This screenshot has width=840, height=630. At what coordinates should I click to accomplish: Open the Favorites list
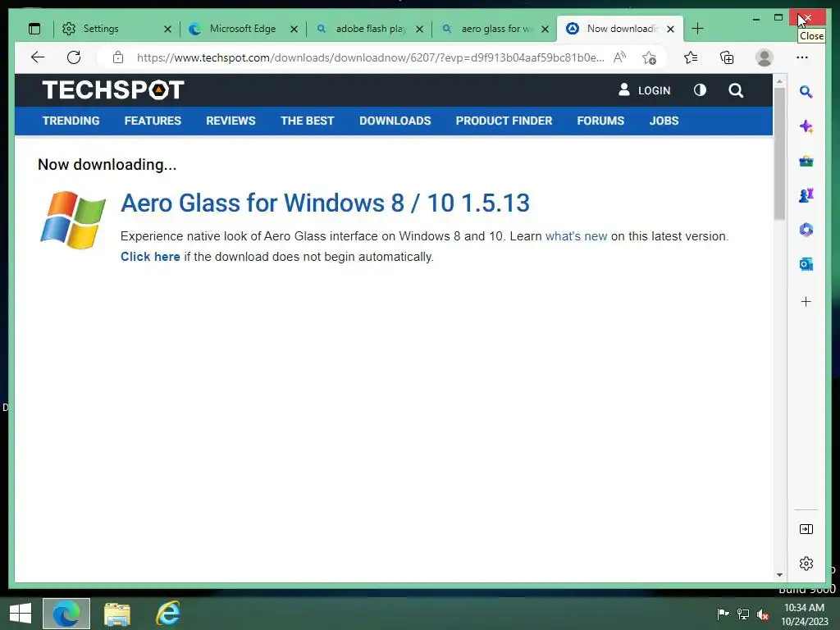pyautogui.click(x=691, y=57)
